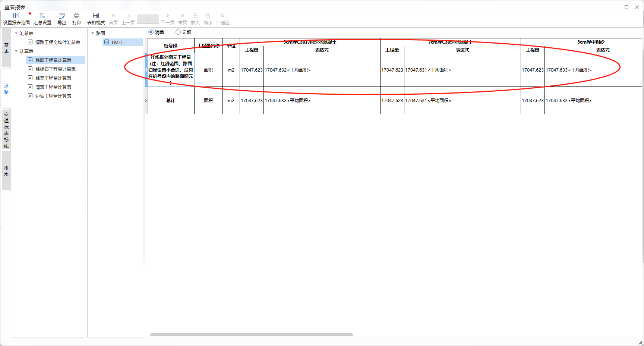This screenshot has height=346, width=644.
Task: Select the 定额 radio button
Action: 178,32
